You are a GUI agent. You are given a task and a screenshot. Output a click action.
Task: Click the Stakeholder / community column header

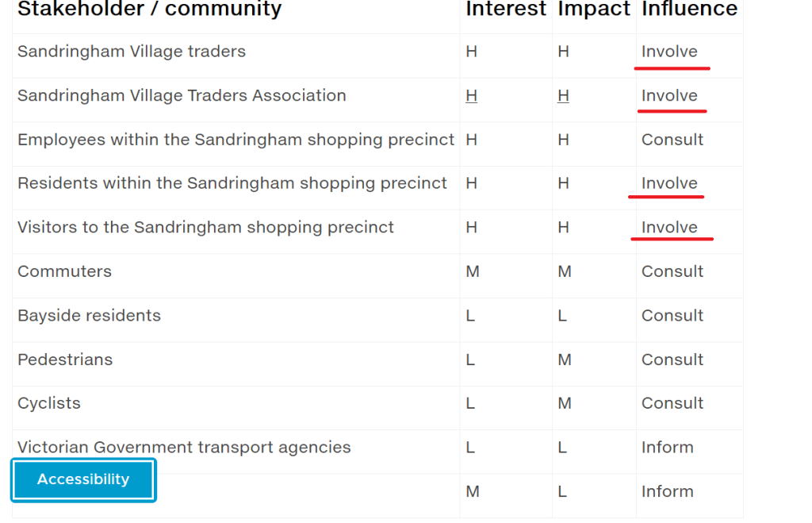(x=149, y=10)
